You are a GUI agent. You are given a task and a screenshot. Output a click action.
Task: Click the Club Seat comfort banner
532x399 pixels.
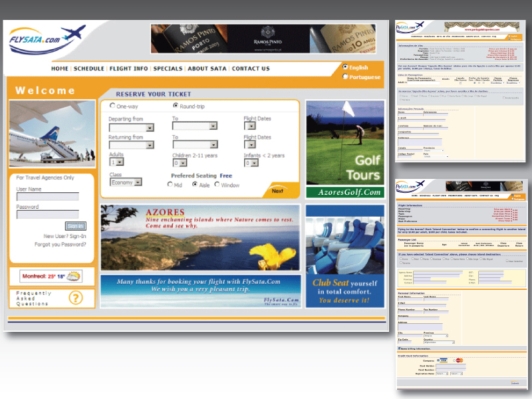[344, 256]
